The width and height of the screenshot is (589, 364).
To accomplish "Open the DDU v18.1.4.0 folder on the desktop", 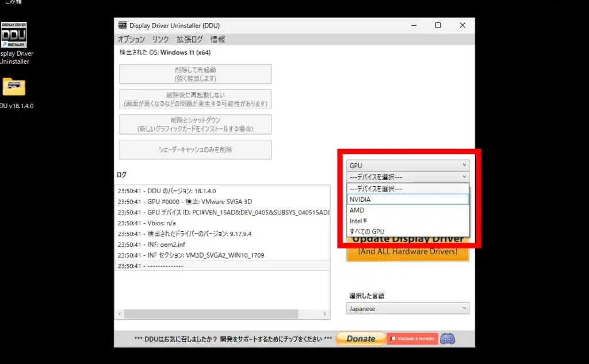I will pyautogui.click(x=13, y=86).
